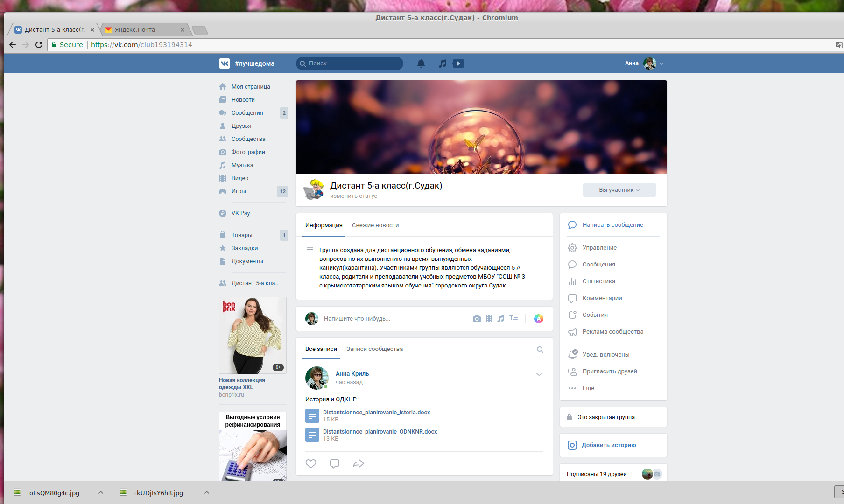Attach a photo using camera icon
The image size is (844, 504).
476,319
